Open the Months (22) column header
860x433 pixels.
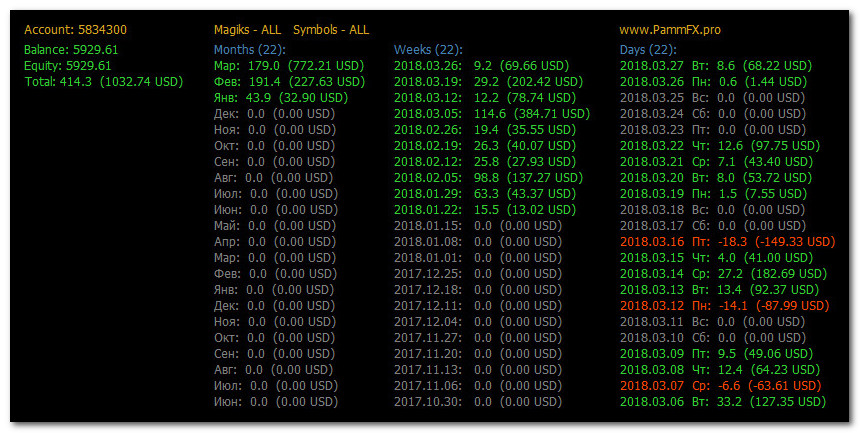click(250, 49)
